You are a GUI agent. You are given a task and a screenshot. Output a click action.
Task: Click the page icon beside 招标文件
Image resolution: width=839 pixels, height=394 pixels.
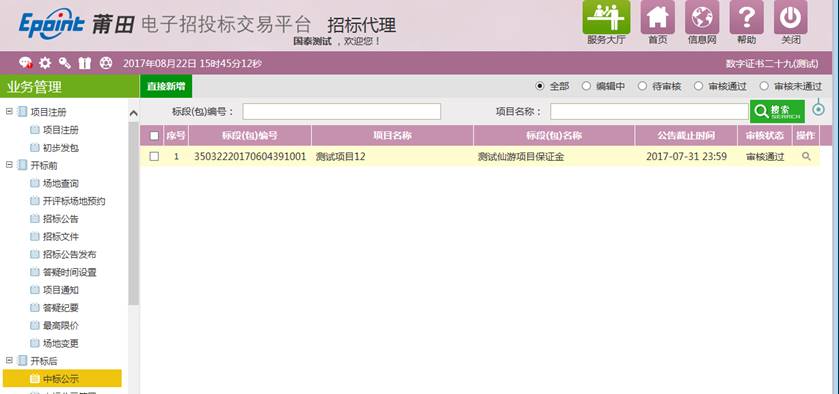pos(35,237)
